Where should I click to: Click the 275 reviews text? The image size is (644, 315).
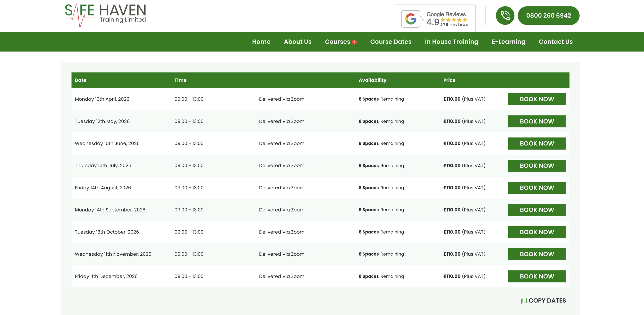454,25
